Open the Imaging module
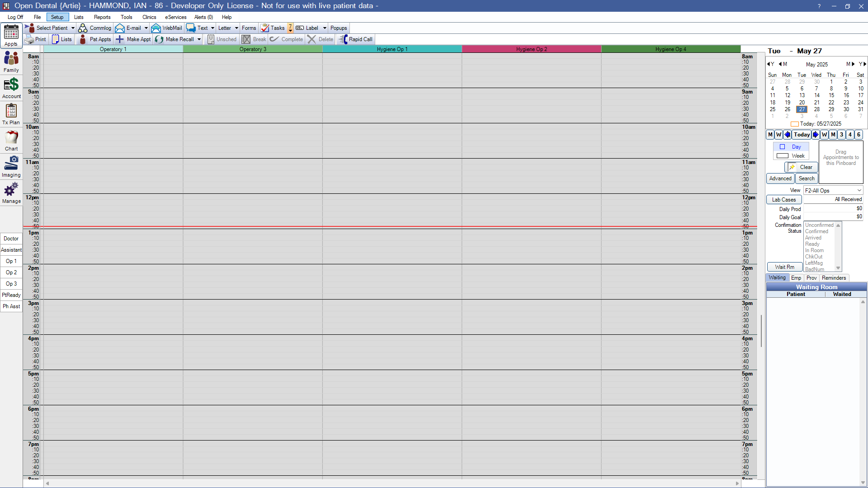Image resolution: width=868 pixels, height=488 pixels. pyautogui.click(x=11, y=166)
